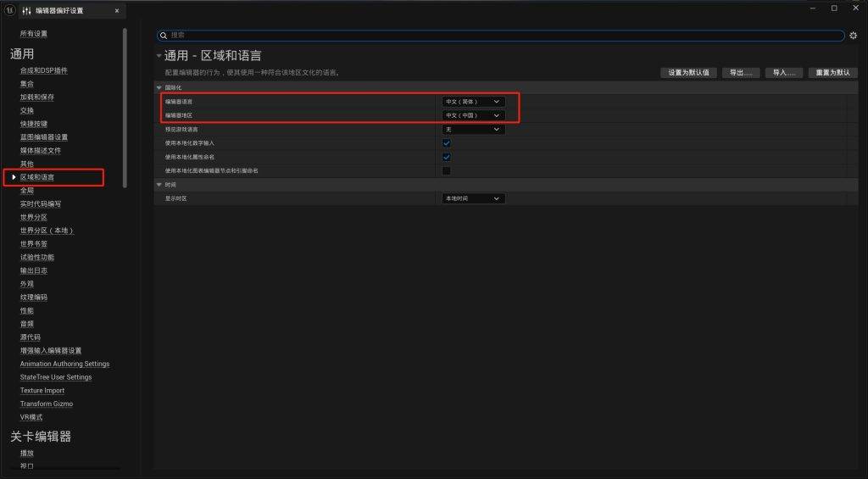Toggle 使用本地化数字输入 checkbox
The width and height of the screenshot is (868, 479).
tap(447, 143)
